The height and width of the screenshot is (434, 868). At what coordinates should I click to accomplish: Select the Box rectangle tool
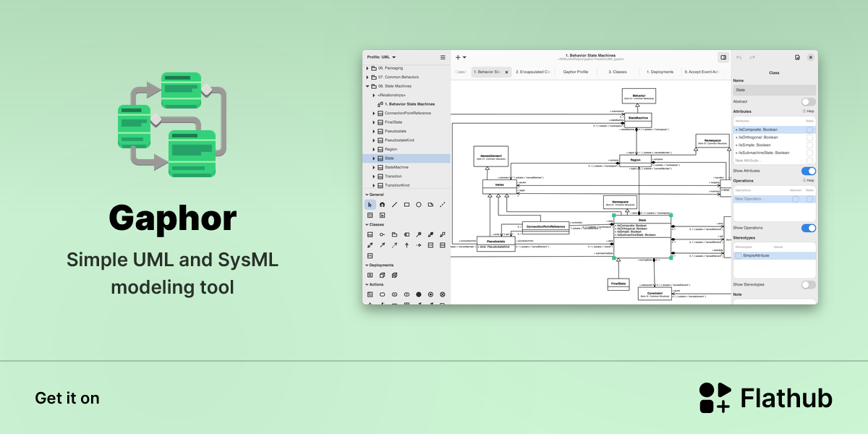pyautogui.click(x=407, y=205)
